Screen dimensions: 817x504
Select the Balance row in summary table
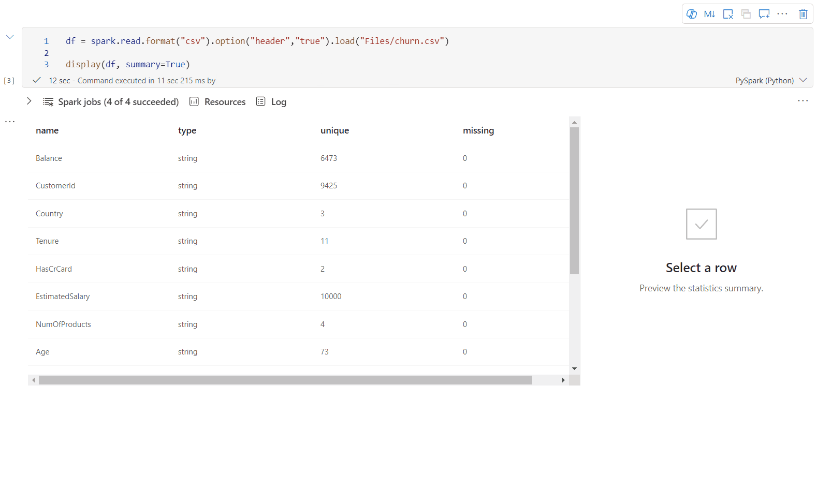coord(49,158)
